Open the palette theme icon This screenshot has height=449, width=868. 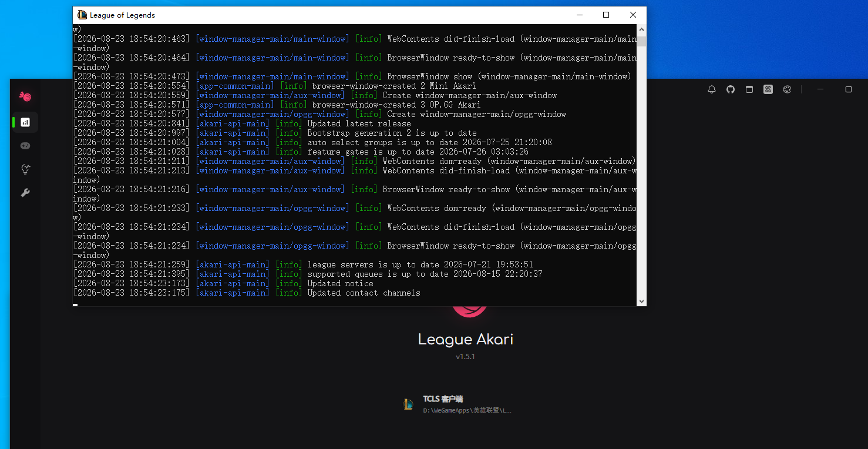point(788,89)
